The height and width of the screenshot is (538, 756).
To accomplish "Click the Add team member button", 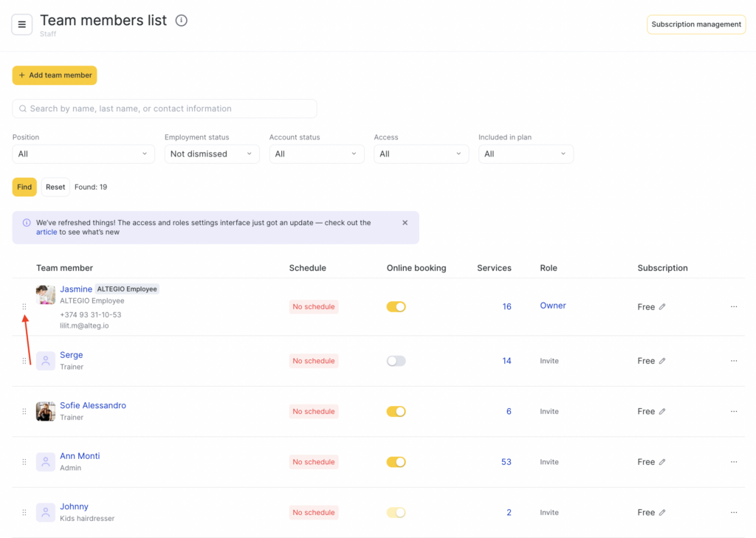I will point(55,75).
